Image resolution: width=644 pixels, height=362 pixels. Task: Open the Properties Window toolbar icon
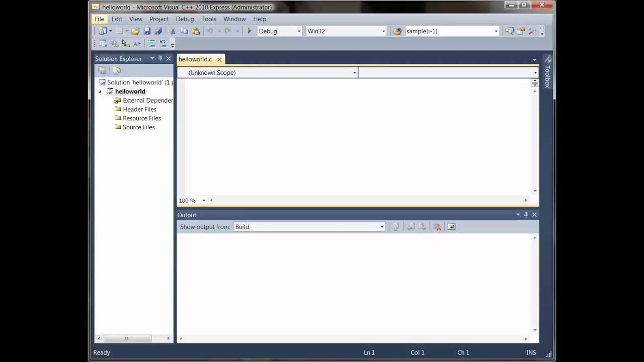pyautogui.click(x=521, y=31)
